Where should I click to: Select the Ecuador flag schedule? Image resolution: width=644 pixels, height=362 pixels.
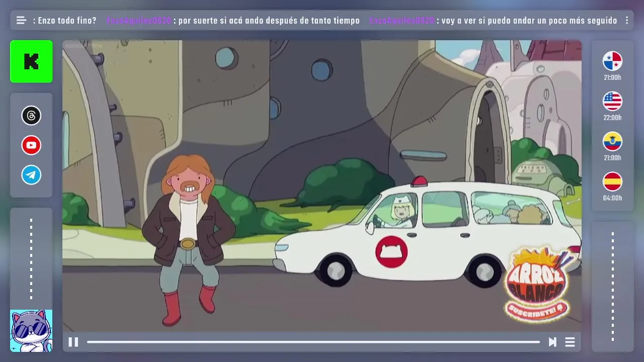point(612,141)
